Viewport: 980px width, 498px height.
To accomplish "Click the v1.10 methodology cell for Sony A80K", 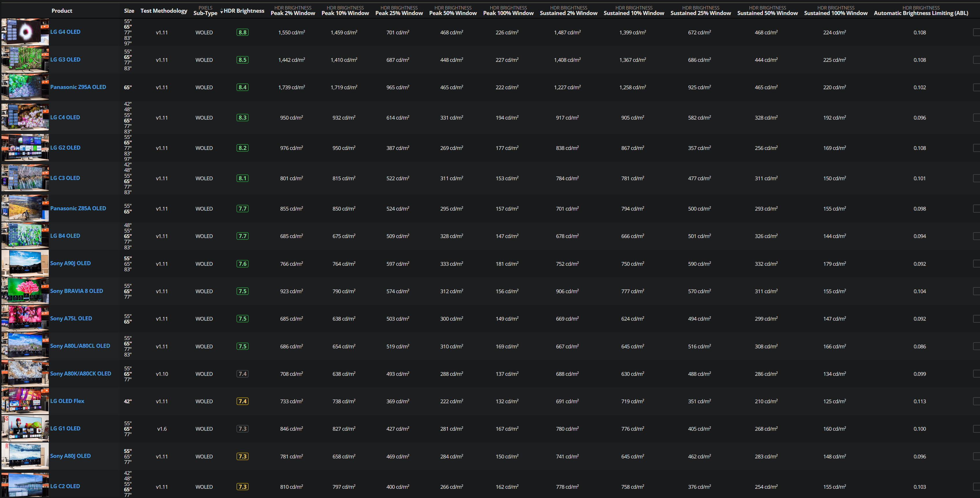I will [x=162, y=374].
